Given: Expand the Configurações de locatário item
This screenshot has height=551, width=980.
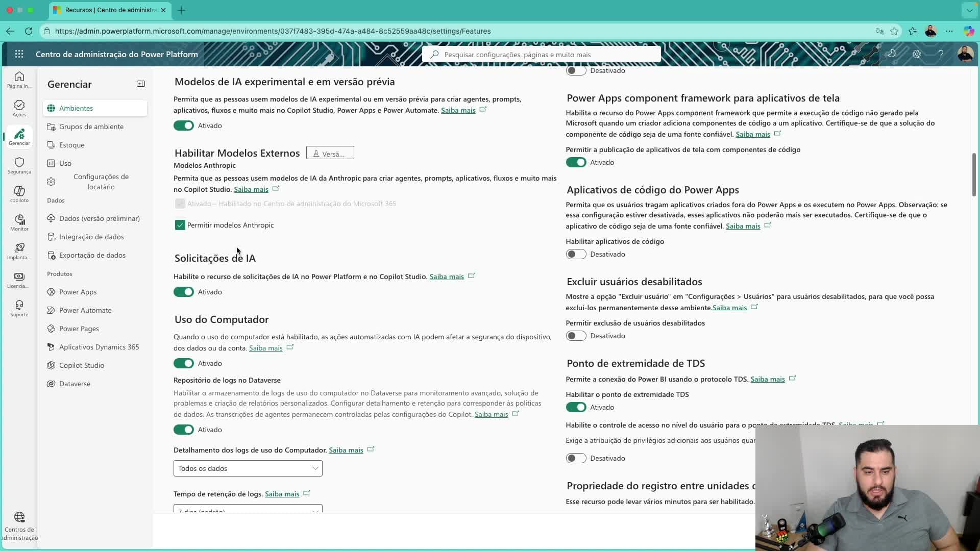Looking at the screenshot, I should 102,182.
